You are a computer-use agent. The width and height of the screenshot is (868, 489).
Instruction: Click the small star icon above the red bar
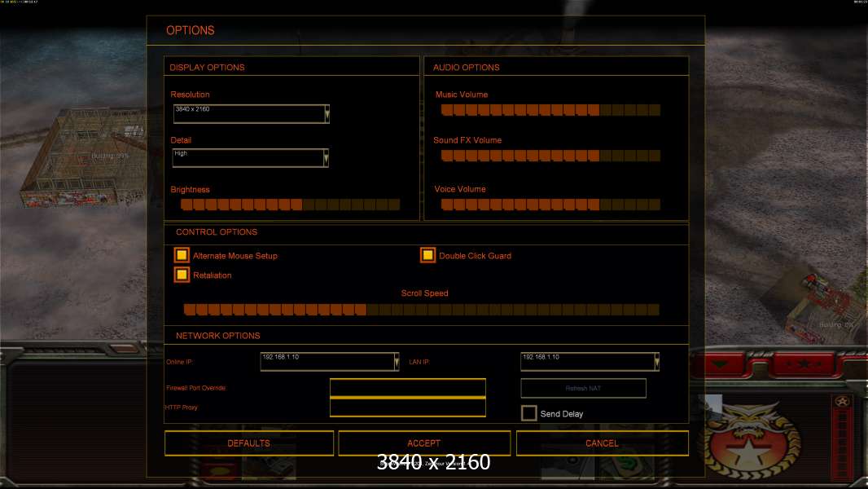click(x=842, y=402)
